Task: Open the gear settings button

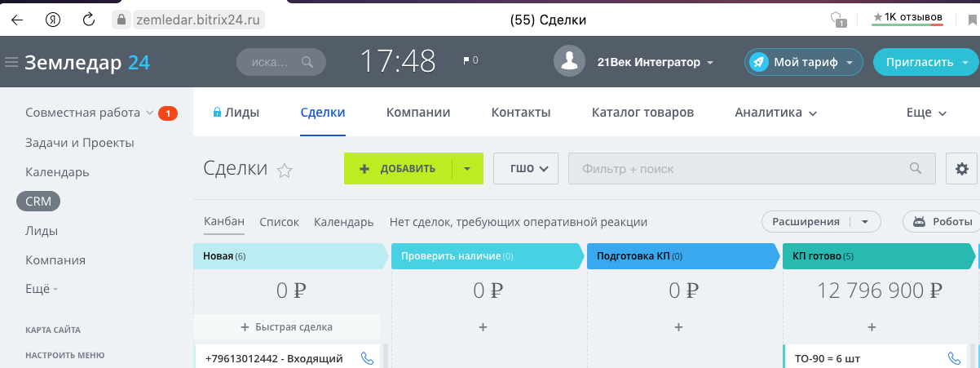Action: (x=961, y=169)
